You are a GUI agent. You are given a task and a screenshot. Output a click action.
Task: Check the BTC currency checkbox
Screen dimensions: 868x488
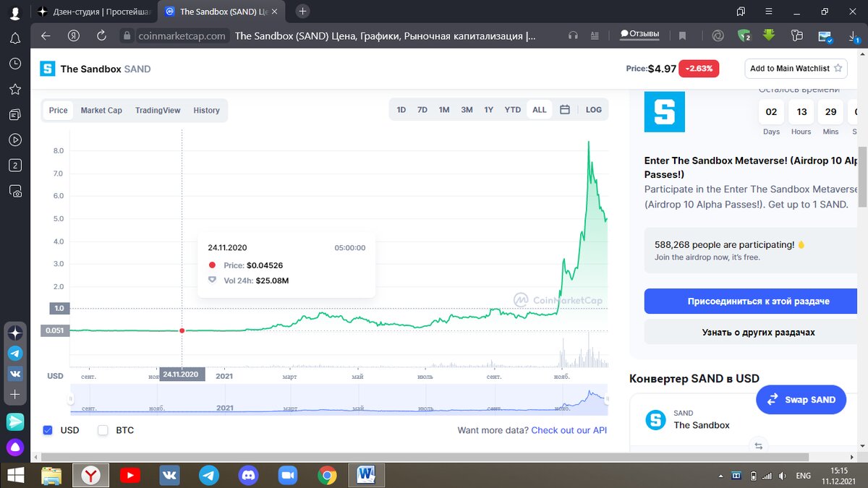[103, 430]
